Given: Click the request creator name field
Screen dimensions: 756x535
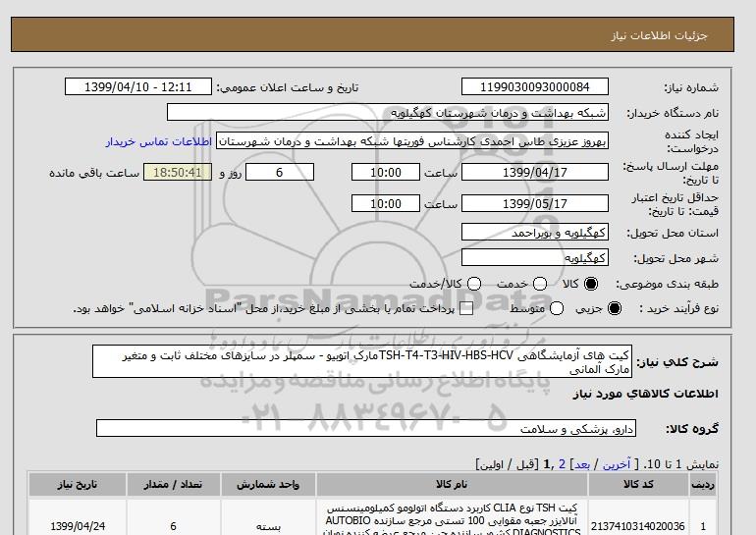Looking at the screenshot, I should click(x=412, y=141).
